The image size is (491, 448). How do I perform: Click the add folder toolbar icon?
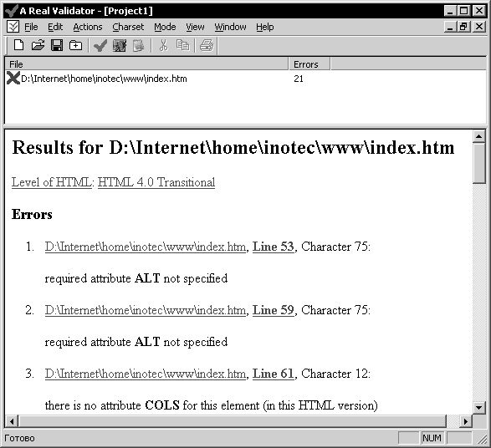tap(75, 46)
